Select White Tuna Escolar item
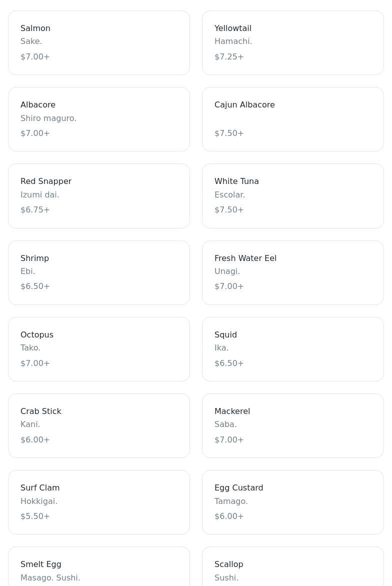 [292, 195]
